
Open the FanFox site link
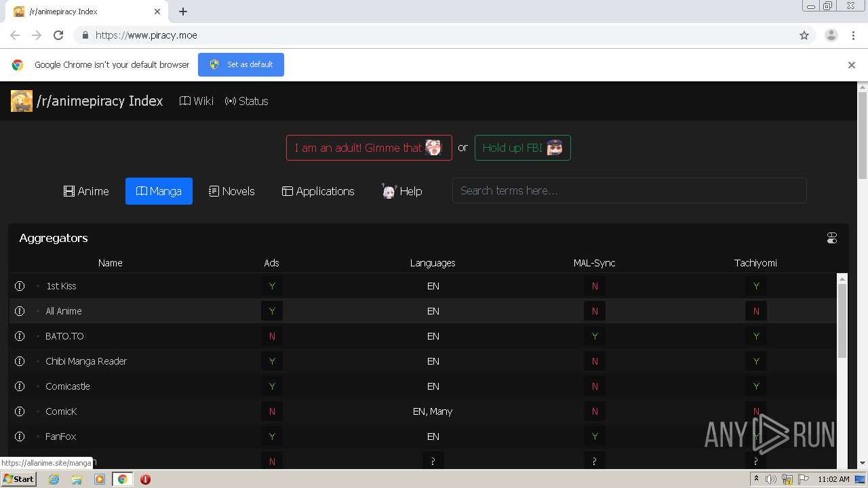pos(61,436)
